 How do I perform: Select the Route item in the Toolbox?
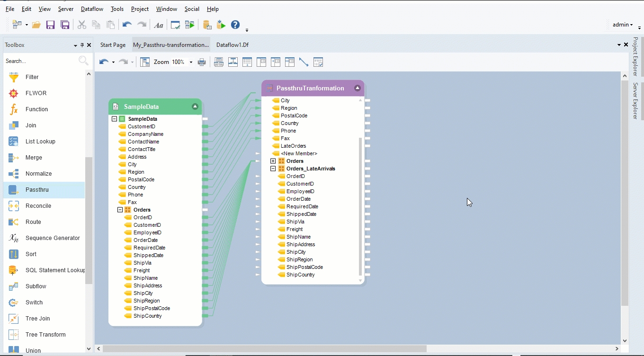33,222
